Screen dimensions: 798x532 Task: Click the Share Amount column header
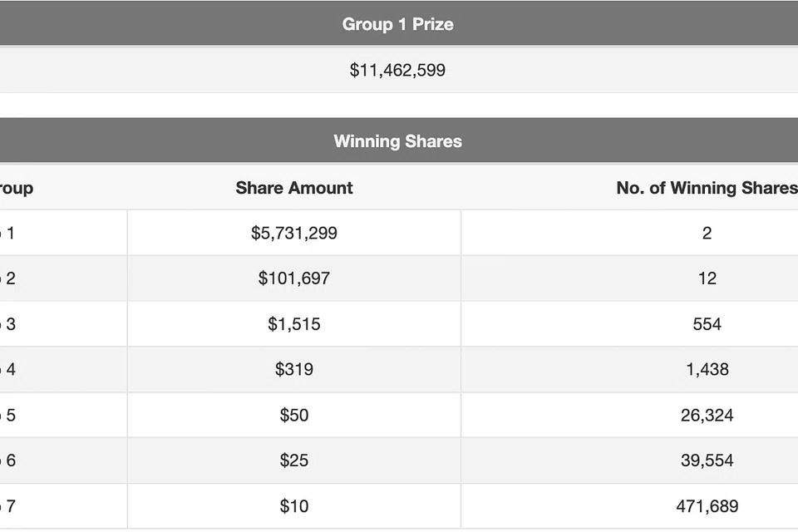click(x=294, y=188)
